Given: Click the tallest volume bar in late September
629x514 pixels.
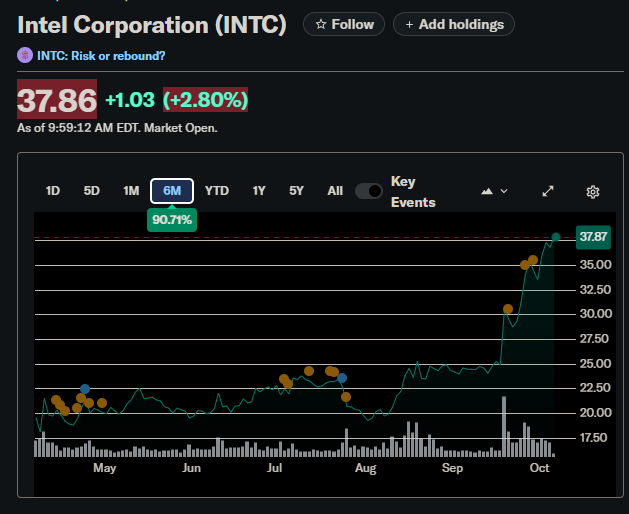Looking at the screenshot, I should point(504,427).
